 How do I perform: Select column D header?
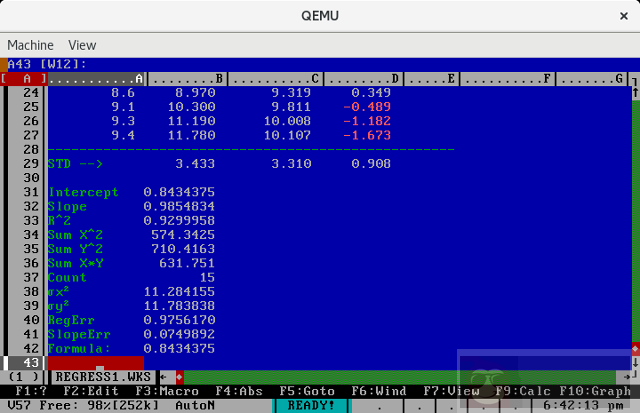point(367,78)
